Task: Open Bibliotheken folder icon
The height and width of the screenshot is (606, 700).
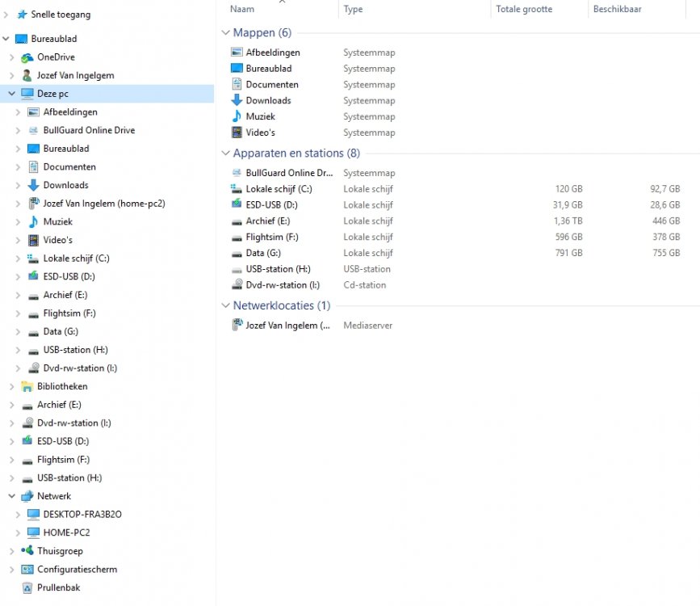Action: pyautogui.click(x=27, y=386)
